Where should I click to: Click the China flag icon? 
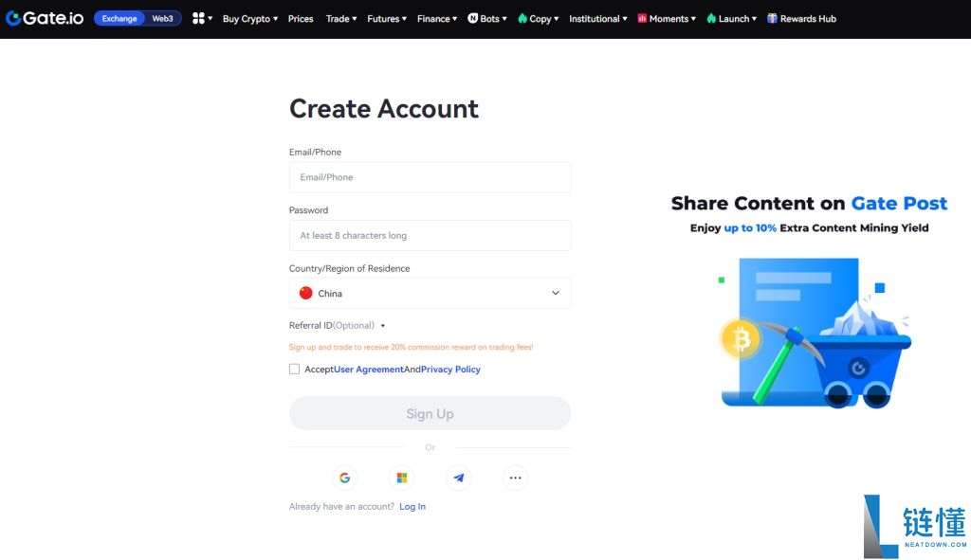[x=306, y=293]
